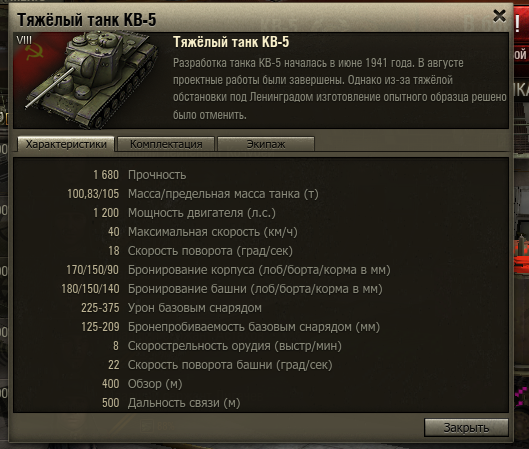529x449 pixels.
Task: Click the Закрыть button
Action: [x=466, y=427]
